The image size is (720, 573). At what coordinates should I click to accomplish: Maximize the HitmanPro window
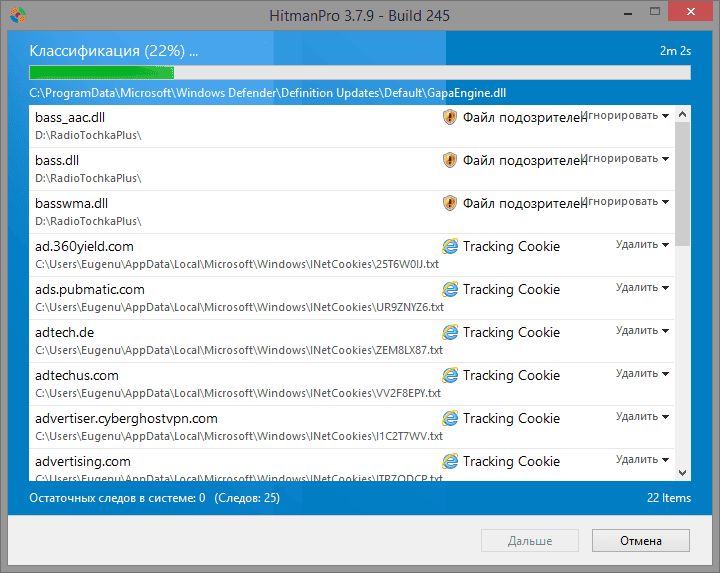(x=655, y=12)
